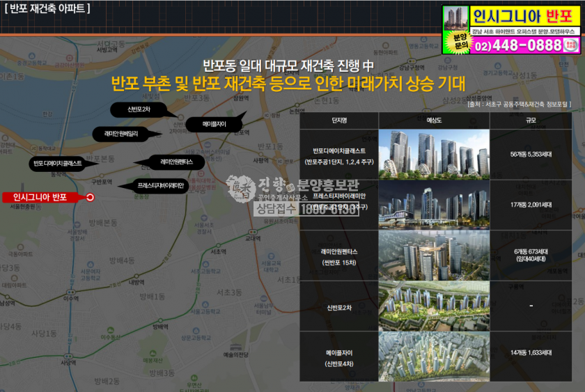
Task: Open the 메이플자이 rendering image in table
Action: click(x=433, y=356)
